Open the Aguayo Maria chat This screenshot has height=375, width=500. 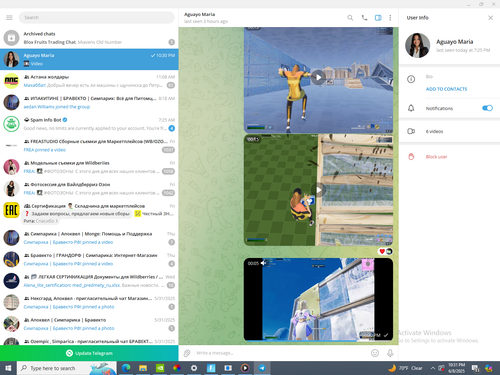89,59
